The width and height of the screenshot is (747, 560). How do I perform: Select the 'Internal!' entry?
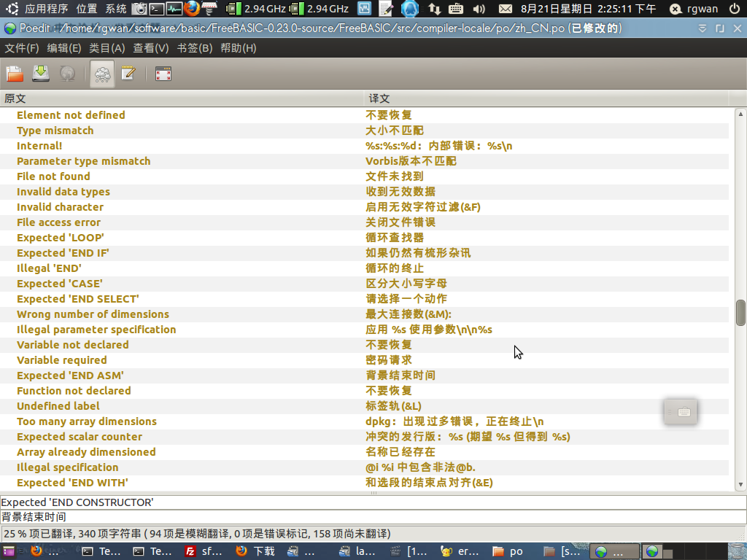[364, 146]
